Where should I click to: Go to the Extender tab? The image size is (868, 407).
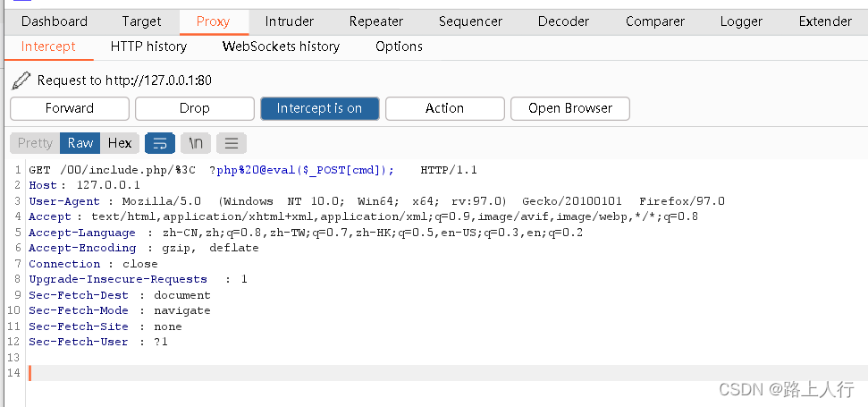(x=825, y=21)
